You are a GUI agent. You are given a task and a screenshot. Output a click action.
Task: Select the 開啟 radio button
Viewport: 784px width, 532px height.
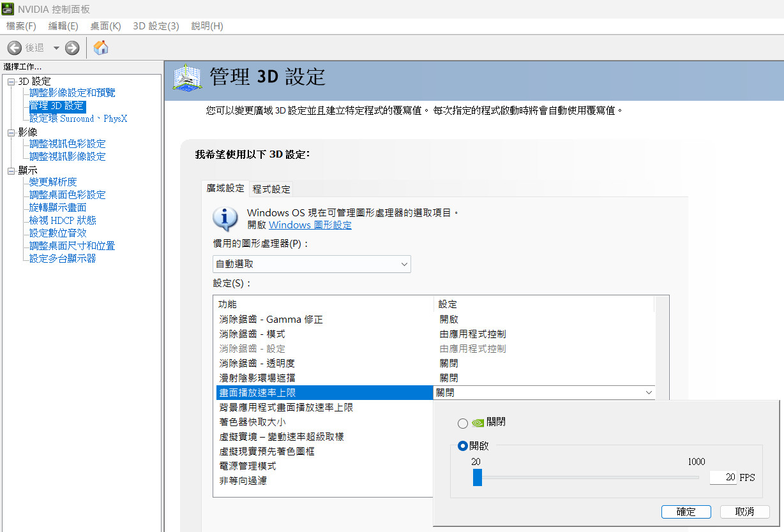(x=463, y=446)
